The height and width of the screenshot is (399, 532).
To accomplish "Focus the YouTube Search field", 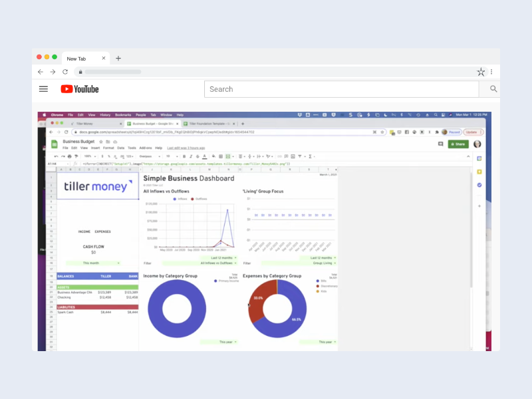I will pos(341,89).
